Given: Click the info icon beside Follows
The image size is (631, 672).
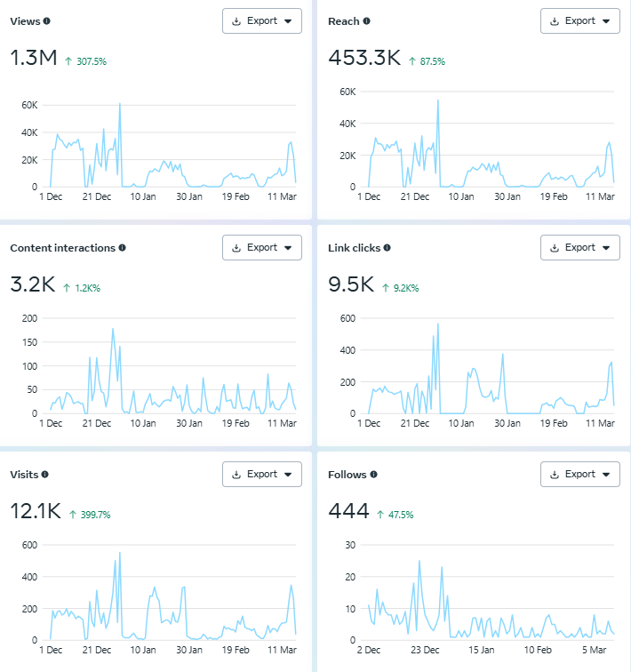Looking at the screenshot, I should click(x=373, y=475).
